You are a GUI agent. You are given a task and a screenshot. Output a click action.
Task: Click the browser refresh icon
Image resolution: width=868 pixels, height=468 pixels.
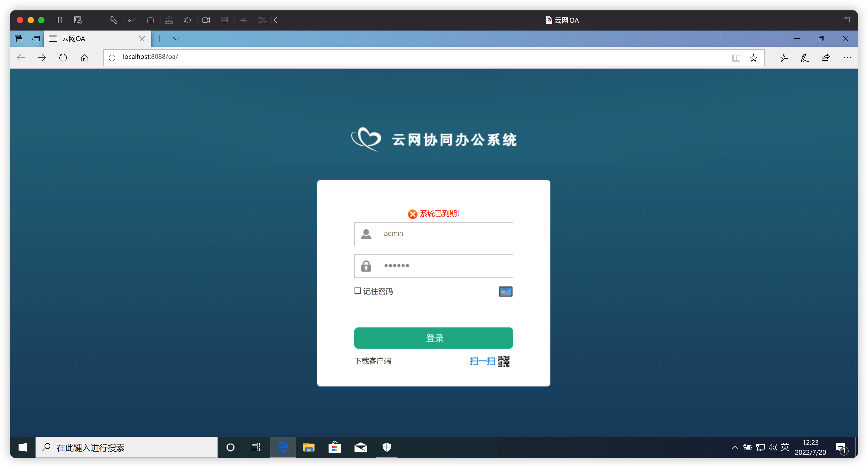pos(63,58)
